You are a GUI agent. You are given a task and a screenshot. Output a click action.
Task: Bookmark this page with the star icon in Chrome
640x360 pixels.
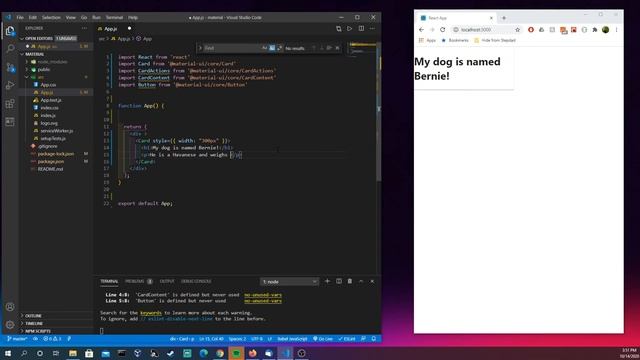(x=518, y=29)
